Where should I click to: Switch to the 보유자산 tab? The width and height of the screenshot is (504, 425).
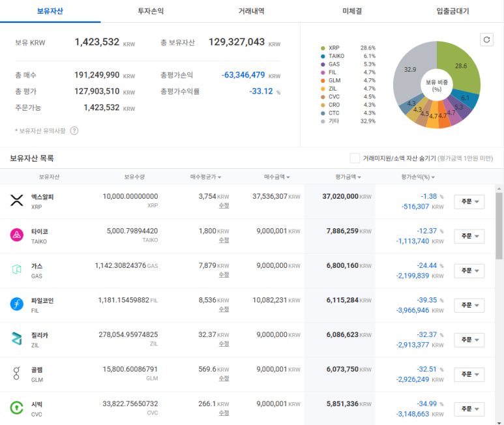[x=50, y=11]
